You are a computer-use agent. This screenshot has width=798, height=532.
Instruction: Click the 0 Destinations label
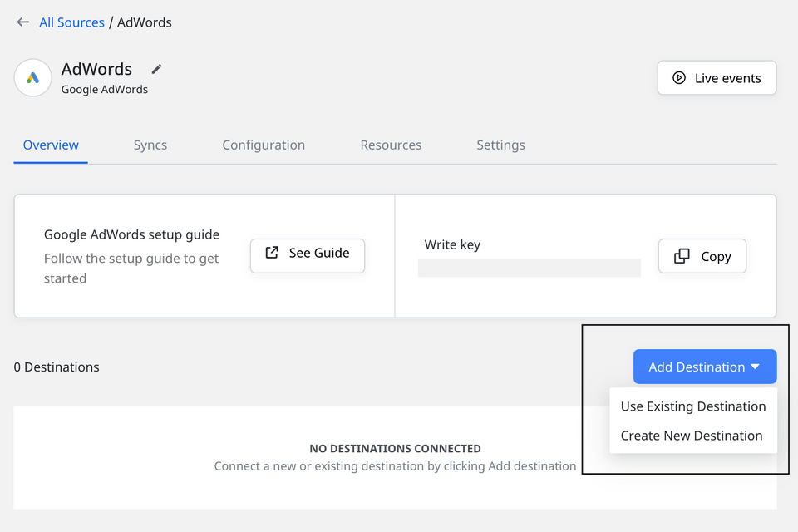[x=57, y=367]
